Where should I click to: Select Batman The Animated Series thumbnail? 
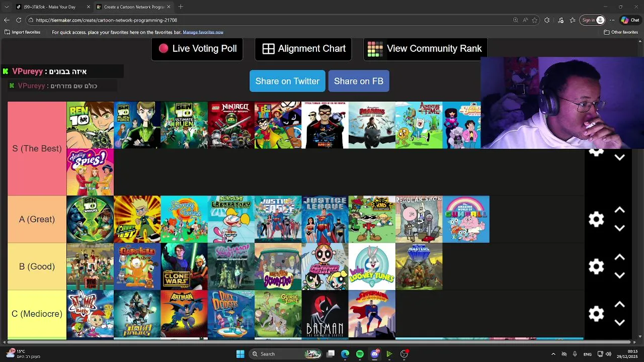pyautogui.click(x=325, y=314)
